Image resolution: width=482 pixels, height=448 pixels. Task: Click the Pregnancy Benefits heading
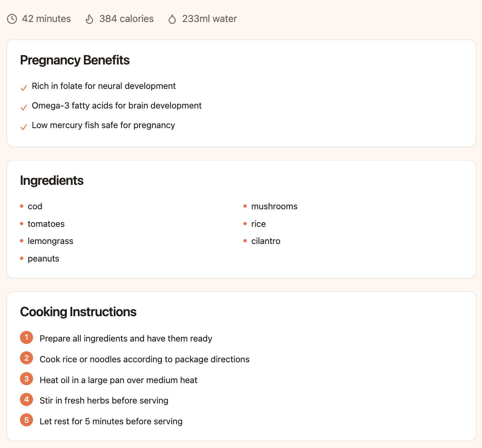(75, 60)
